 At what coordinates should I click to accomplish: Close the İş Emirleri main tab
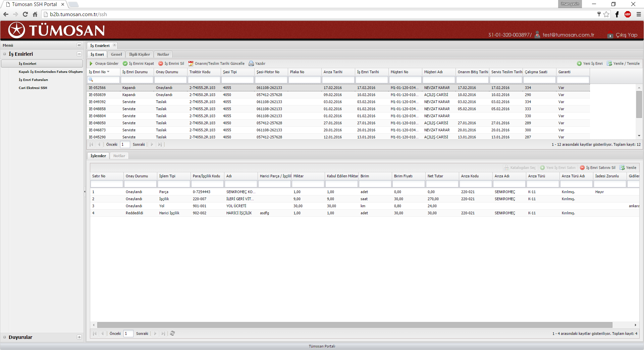pyautogui.click(x=114, y=45)
